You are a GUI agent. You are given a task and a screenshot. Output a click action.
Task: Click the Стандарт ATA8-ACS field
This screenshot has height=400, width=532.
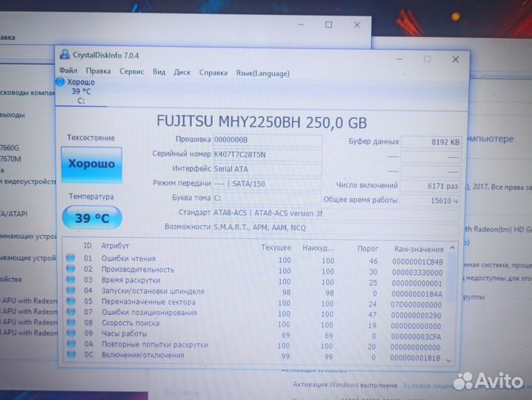tap(336, 213)
